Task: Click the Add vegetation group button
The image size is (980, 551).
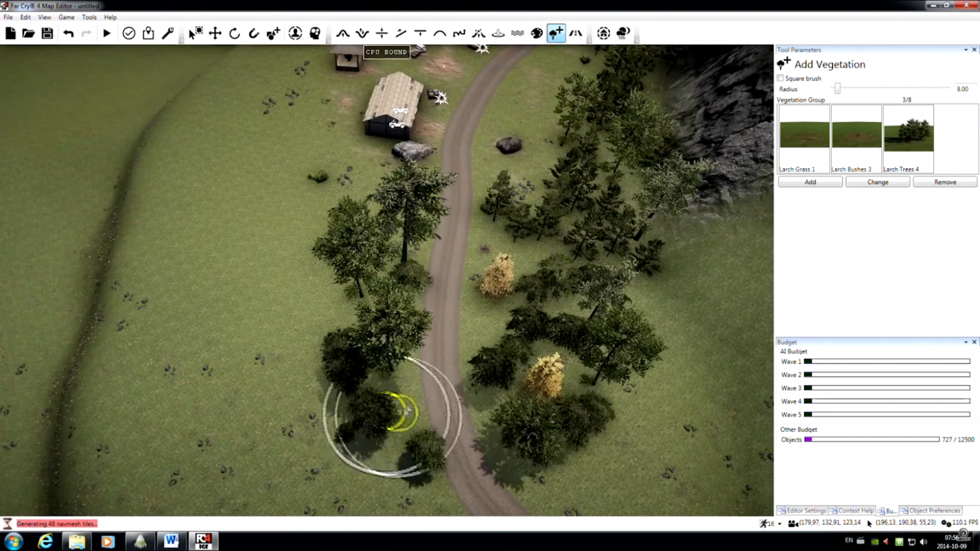Action: click(810, 182)
